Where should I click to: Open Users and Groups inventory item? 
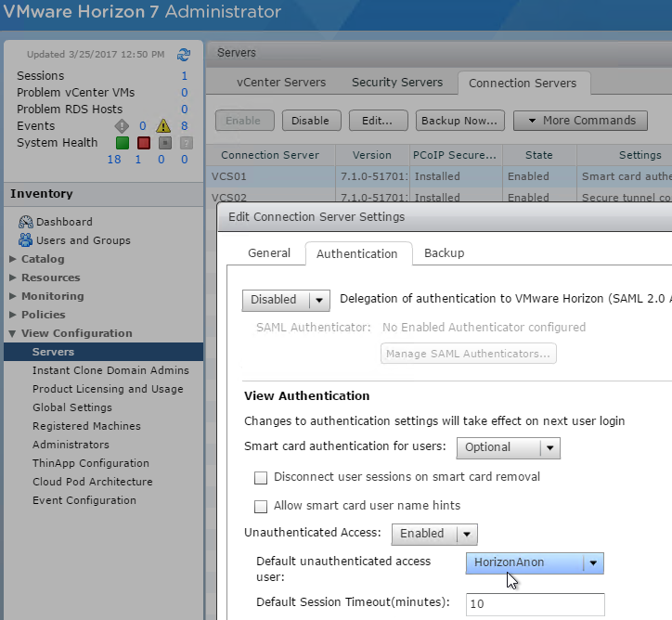(x=84, y=240)
